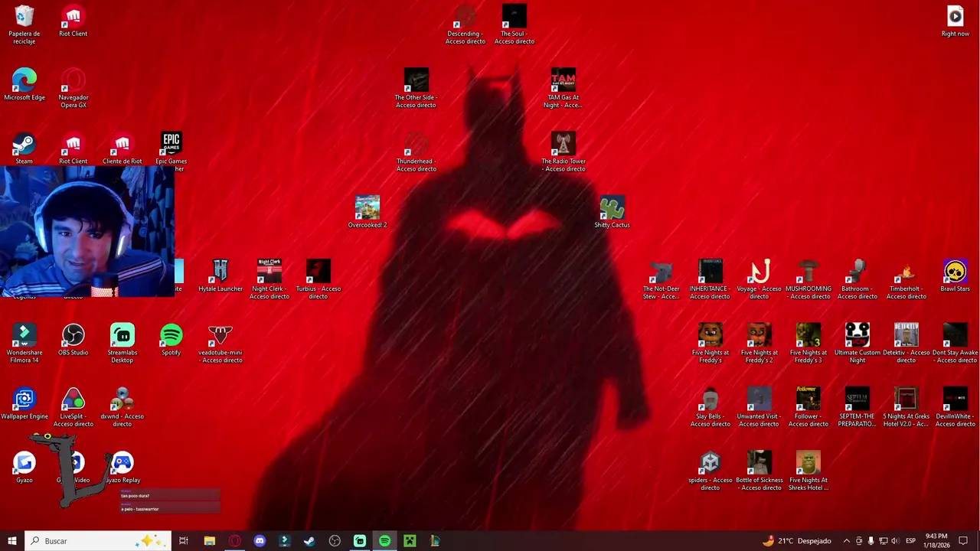Switch to Minecraft in taskbar

click(x=410, y=541)
